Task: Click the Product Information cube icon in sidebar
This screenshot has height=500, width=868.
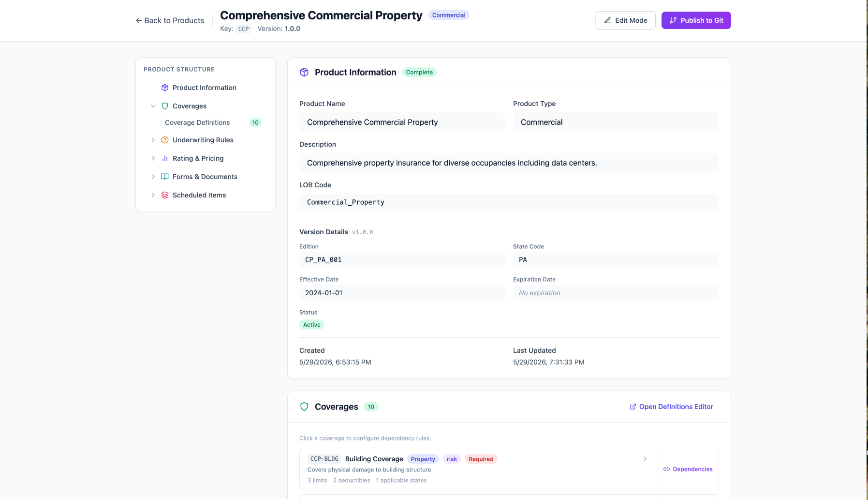Action: [x=165, y=88]
